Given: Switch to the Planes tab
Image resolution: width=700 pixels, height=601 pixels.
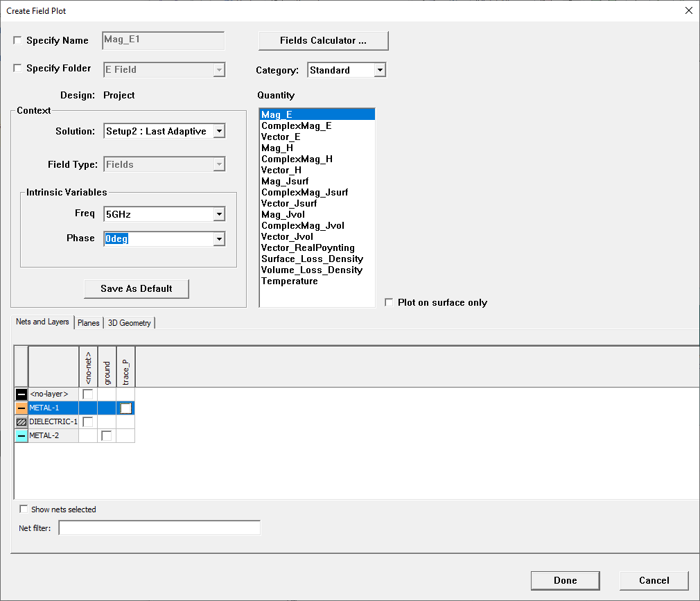Looking at the screenshot, I should point(89,322).
